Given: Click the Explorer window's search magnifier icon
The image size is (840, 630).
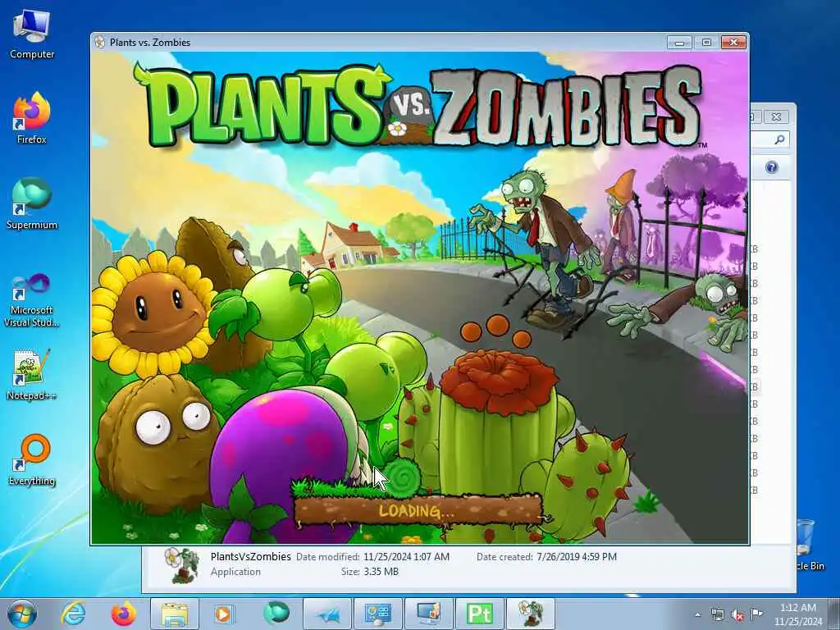Looking at the screenshot, I should coord(779,139).
